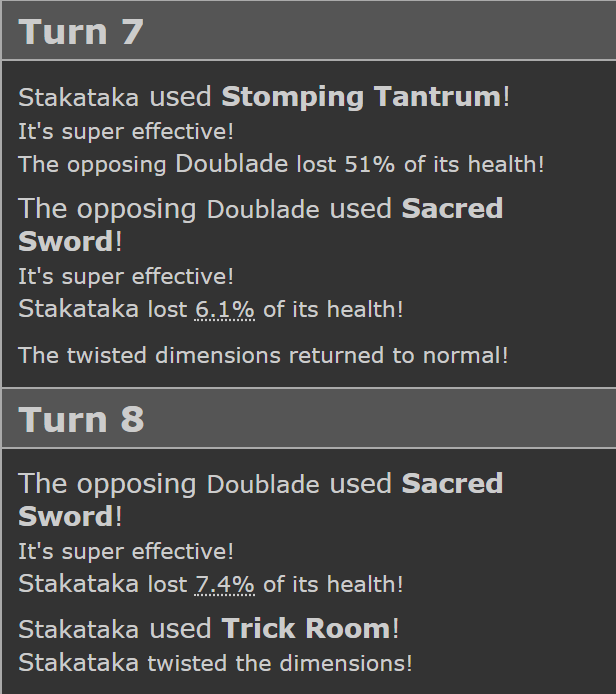Click 'Stakataka lost' text beside 6.1%
The image size is (616, 694).
click(103, 309)
